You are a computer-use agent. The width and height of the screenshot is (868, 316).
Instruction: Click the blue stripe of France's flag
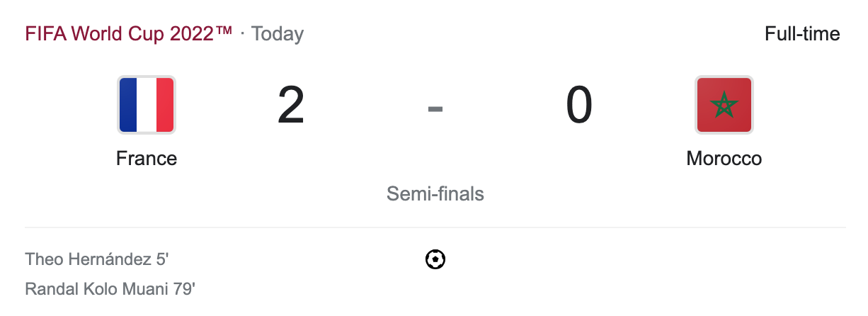click(x=128, y=105)
